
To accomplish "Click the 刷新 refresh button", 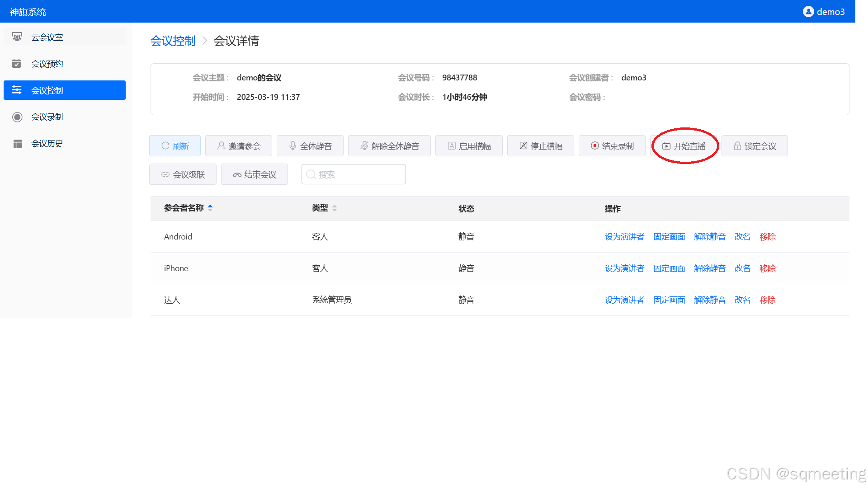I will pos(175,146).
